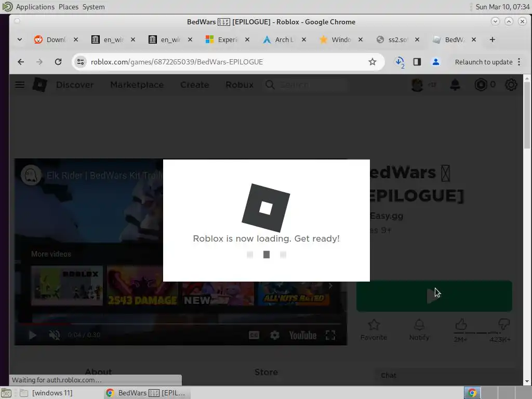The height and width of the screenshot is (399, 532).
Task: Bookmark this page with the star
Action: [x=372, y=62]
